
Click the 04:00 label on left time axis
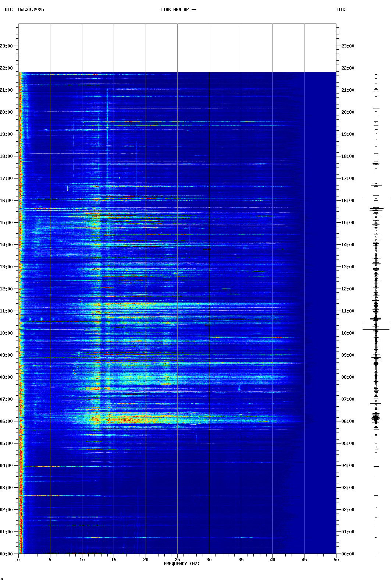[x=7, y=466]
